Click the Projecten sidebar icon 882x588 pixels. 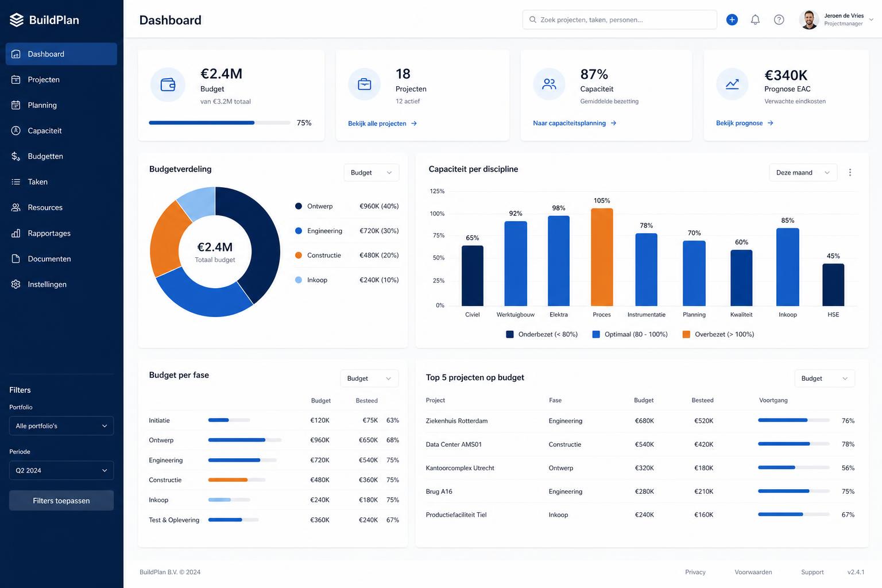pos(16,80)
